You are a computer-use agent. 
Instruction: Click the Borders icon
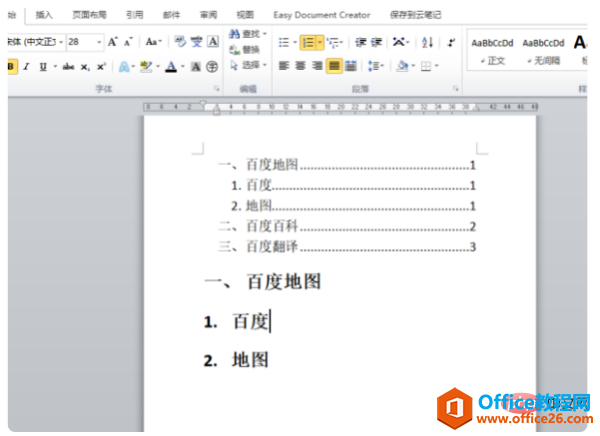click(426, 66)
